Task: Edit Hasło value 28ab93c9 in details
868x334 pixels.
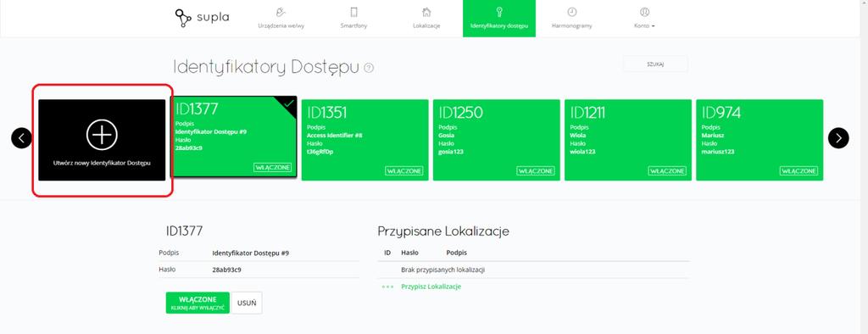Action: pyautogui.click(x=226, y=270)
